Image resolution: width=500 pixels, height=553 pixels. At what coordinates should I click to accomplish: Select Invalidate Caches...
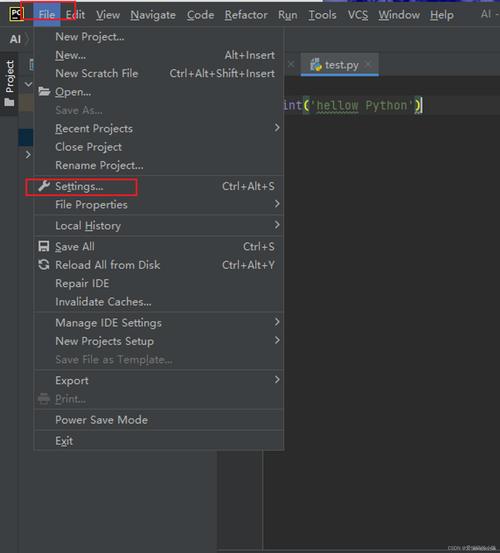pyautogui.click(x=158, y=302)
